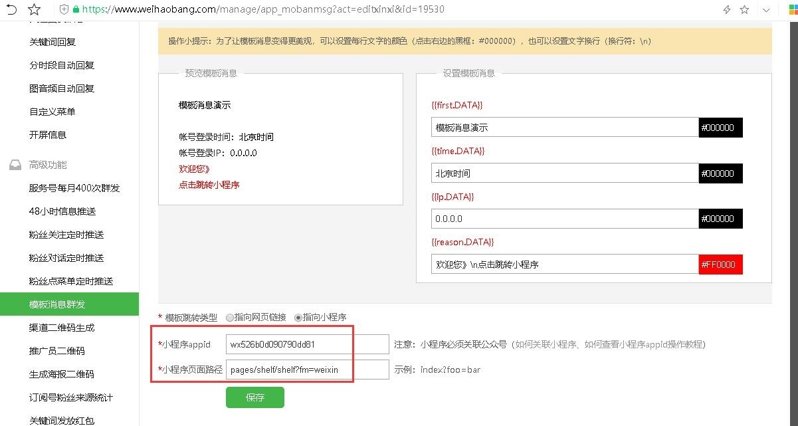Open 关键词回复 in the sidebar
The height and width of the screenshot is (426, 798).
pos(52,42)
